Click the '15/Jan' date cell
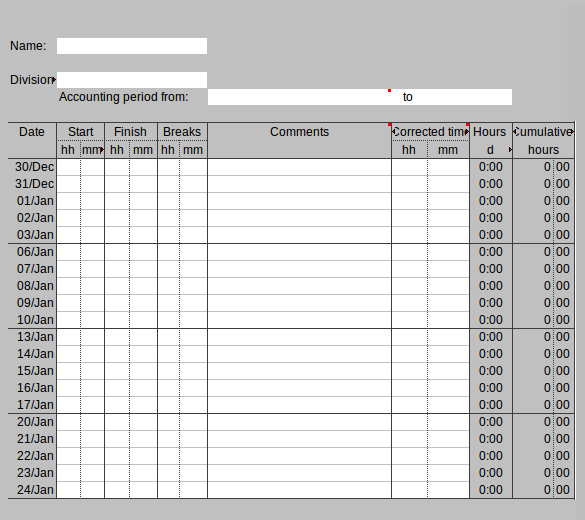Screen dimensions: 585x520 (x=32, y=371)
